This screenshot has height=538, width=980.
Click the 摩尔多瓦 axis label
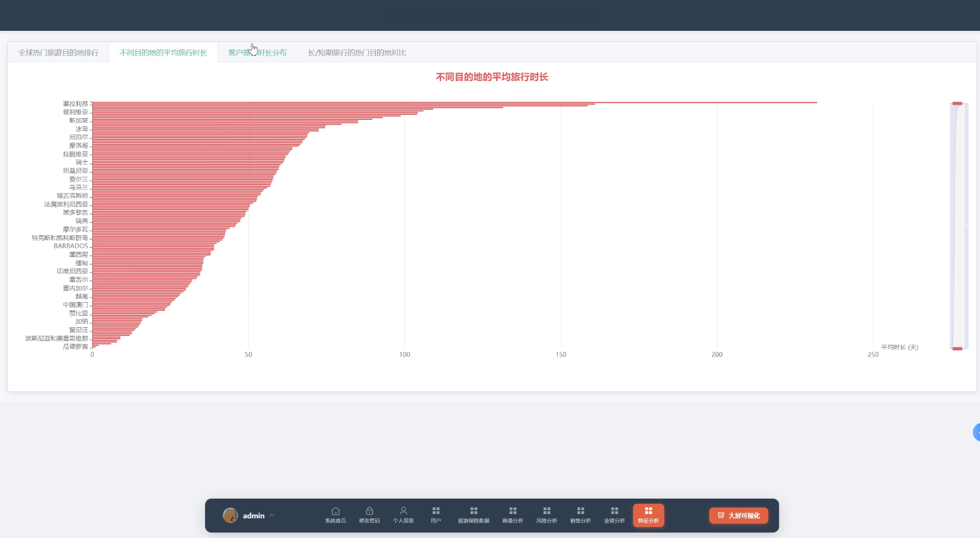[75, 230]
